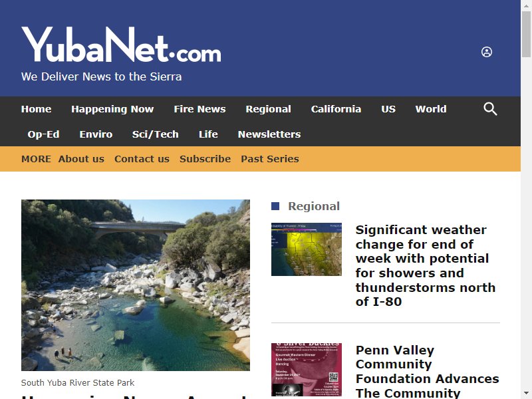Open the South Yuba River photo

pos(136,285)
